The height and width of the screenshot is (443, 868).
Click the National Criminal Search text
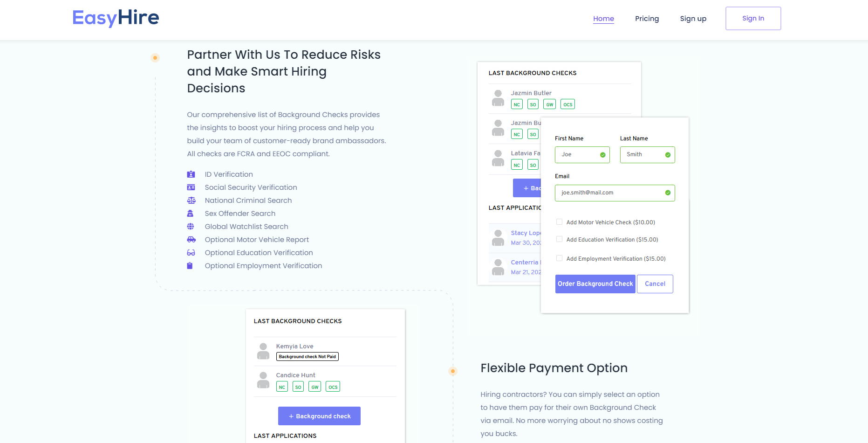[248, 201]
